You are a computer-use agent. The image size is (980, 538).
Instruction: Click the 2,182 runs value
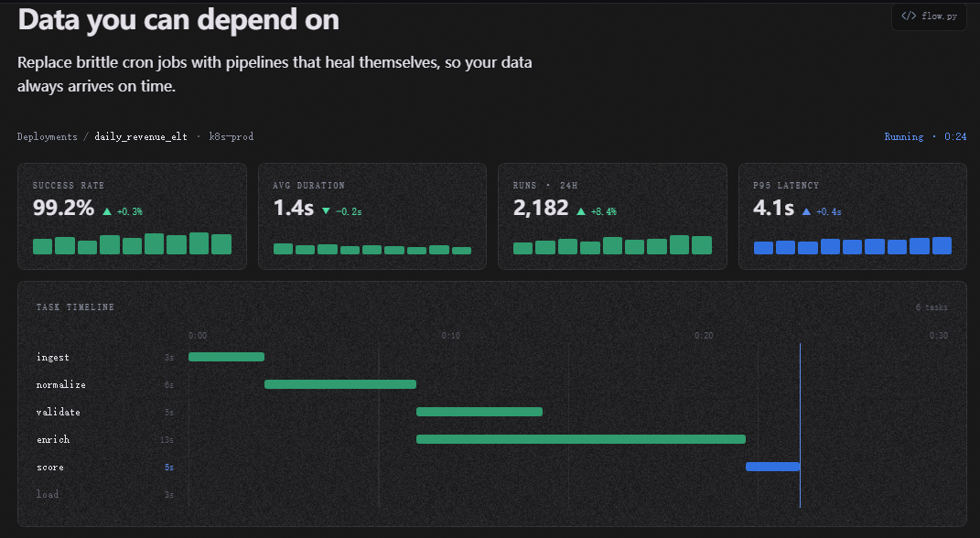(541, 208)
